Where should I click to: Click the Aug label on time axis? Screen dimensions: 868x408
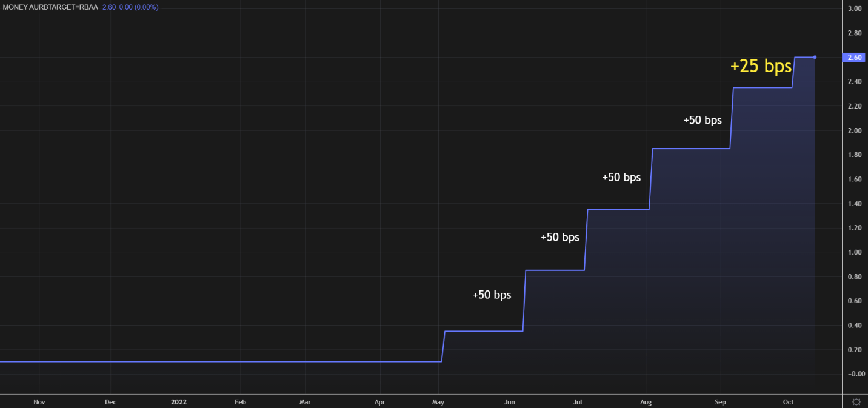tap(646, 402)
